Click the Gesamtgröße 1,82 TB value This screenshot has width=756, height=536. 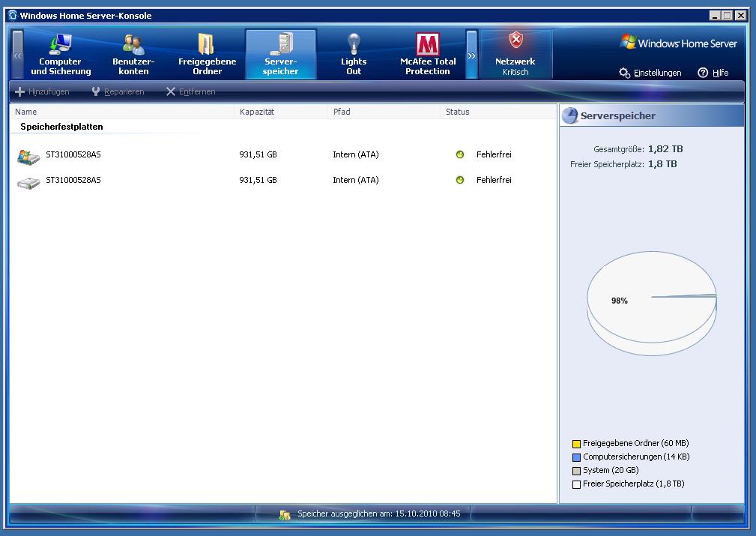pos(665,149)
